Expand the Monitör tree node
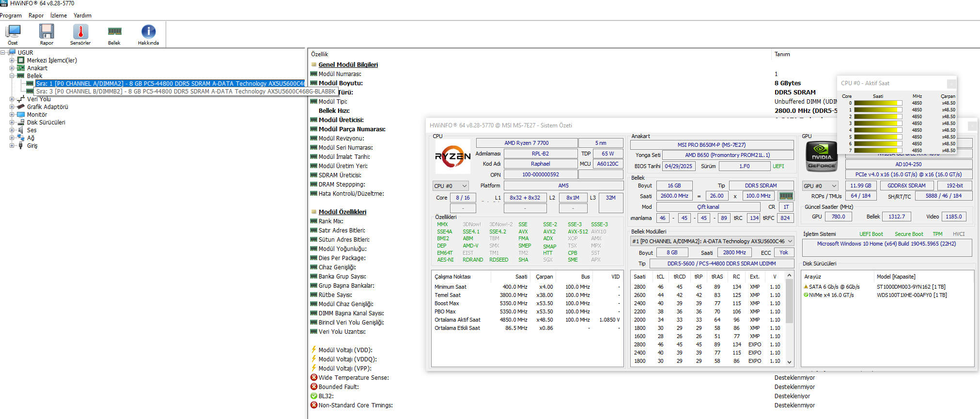 coord(12,114)
